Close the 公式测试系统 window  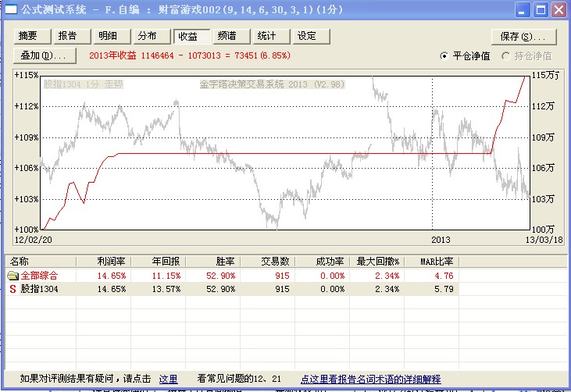[557, 10]
